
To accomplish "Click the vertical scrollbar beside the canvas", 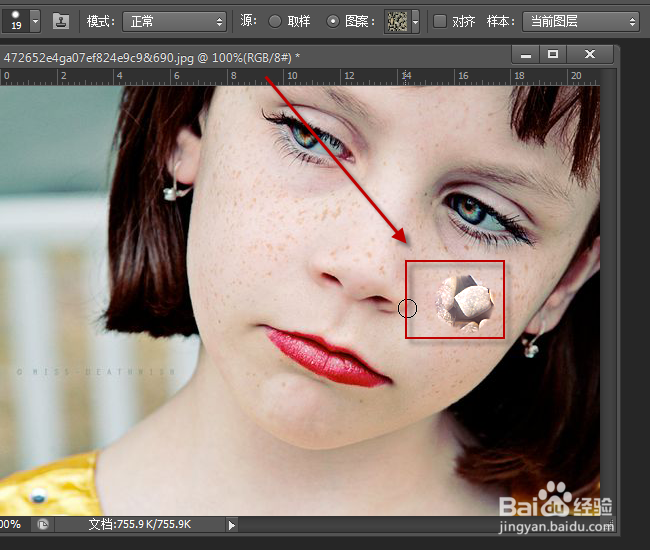I will (x=608, y=292).
